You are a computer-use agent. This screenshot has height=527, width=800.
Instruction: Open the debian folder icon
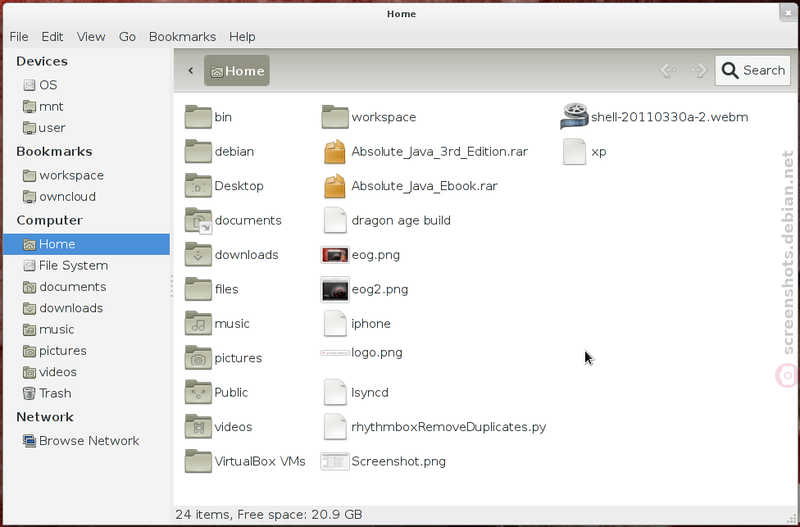click(x=198, y=152)
